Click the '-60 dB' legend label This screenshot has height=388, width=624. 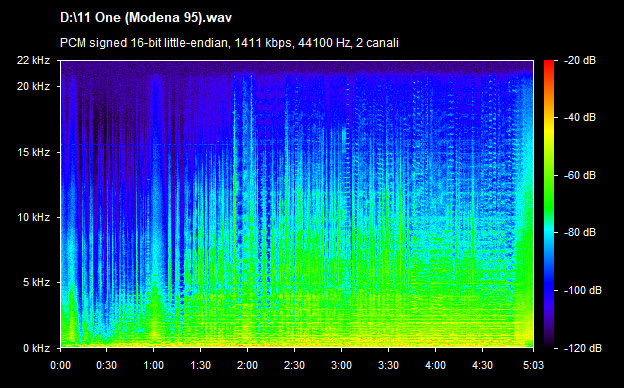point(580,175)
